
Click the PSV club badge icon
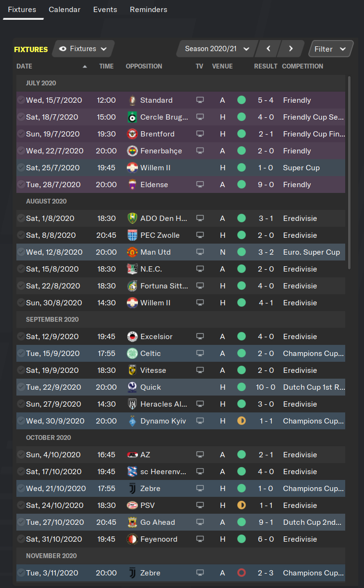click(133, 506)
